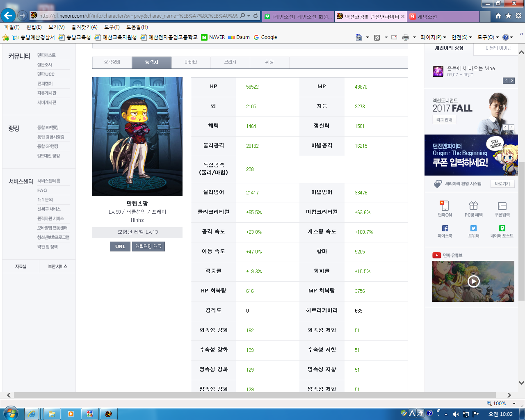Switch to the 아바타 tab
525x420 pixels.
click(x=191, y=62)
